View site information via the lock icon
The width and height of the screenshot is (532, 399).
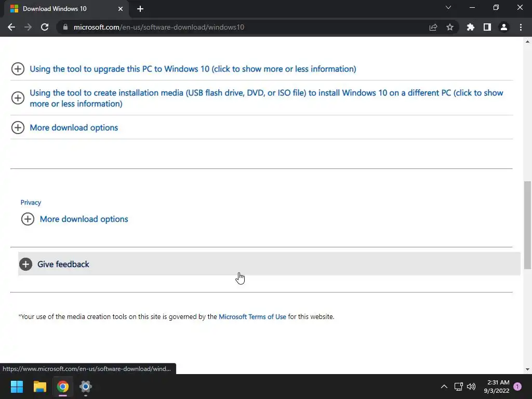click(65, 27)
